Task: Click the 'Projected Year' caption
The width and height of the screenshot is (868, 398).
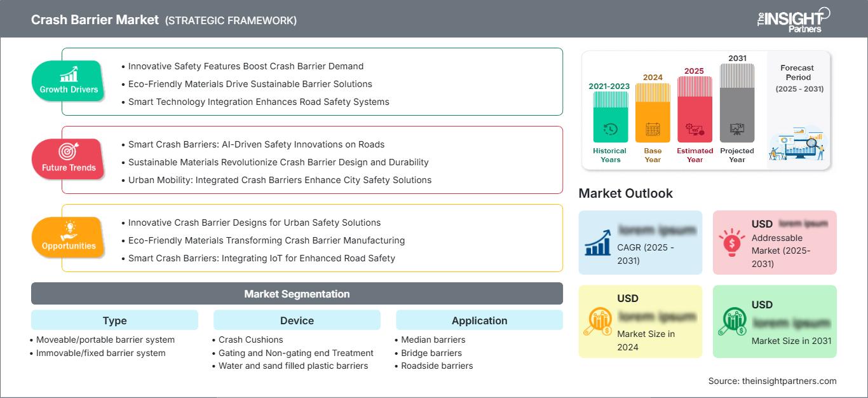Action: click(x=737, y=155)
